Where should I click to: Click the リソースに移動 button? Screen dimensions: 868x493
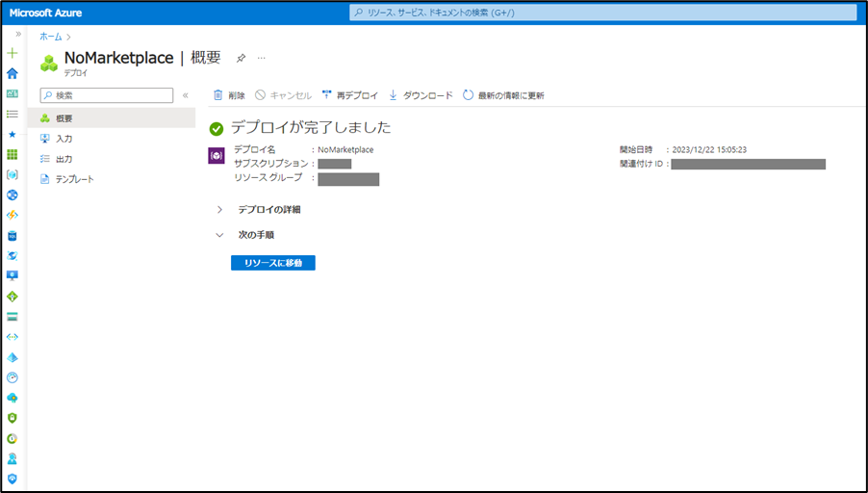pyautogui.click(x=273, y=263)
